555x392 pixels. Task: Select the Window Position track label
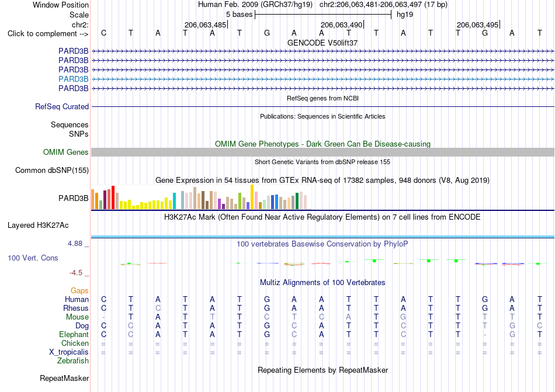61,5
